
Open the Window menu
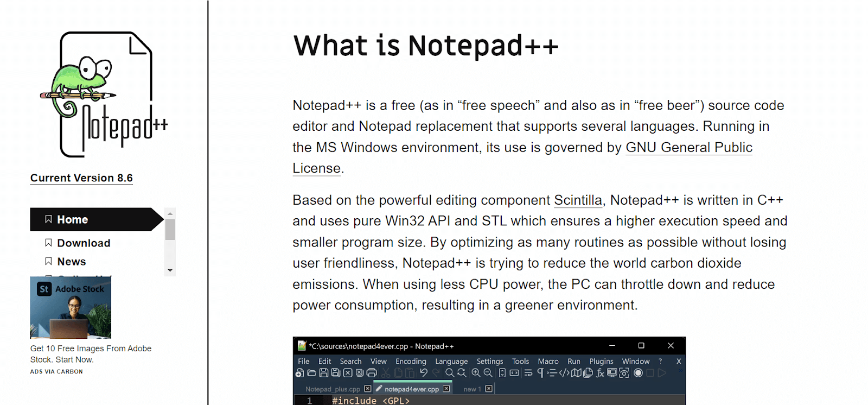pyautogui.click(x=636, y=361)
